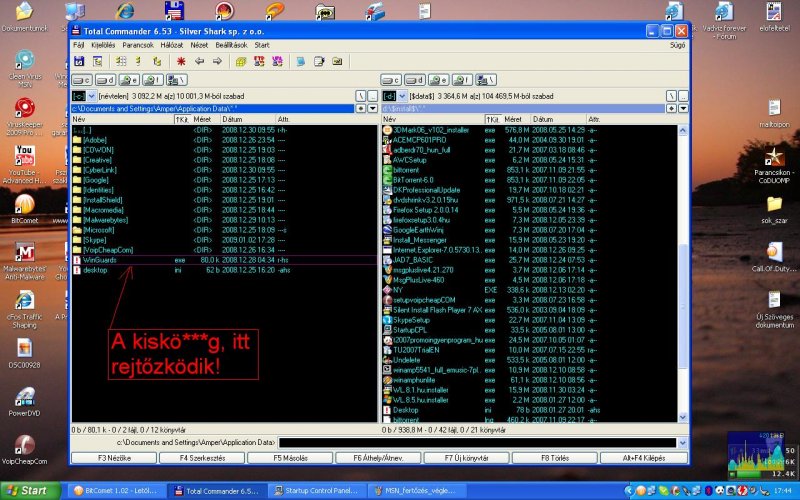Image resolution: width=800 pixels, height=500 pixels.
Task: Select the WinGuards exe file row
Action: pos(224,260)
